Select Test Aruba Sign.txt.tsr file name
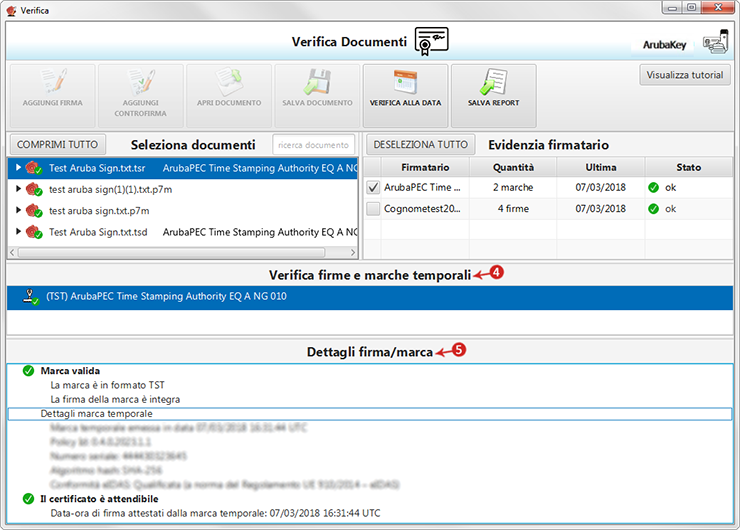The height and width of the screenshot is (530, 740). [97, 168]
